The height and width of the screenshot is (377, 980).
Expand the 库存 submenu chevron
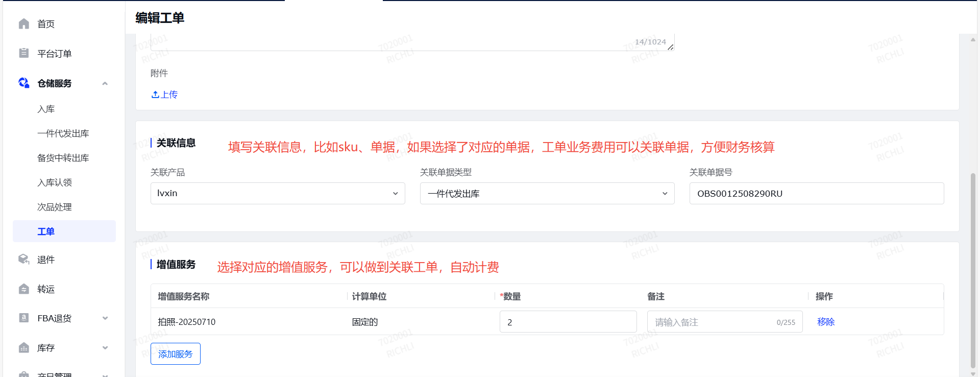(x=105, y=348)
